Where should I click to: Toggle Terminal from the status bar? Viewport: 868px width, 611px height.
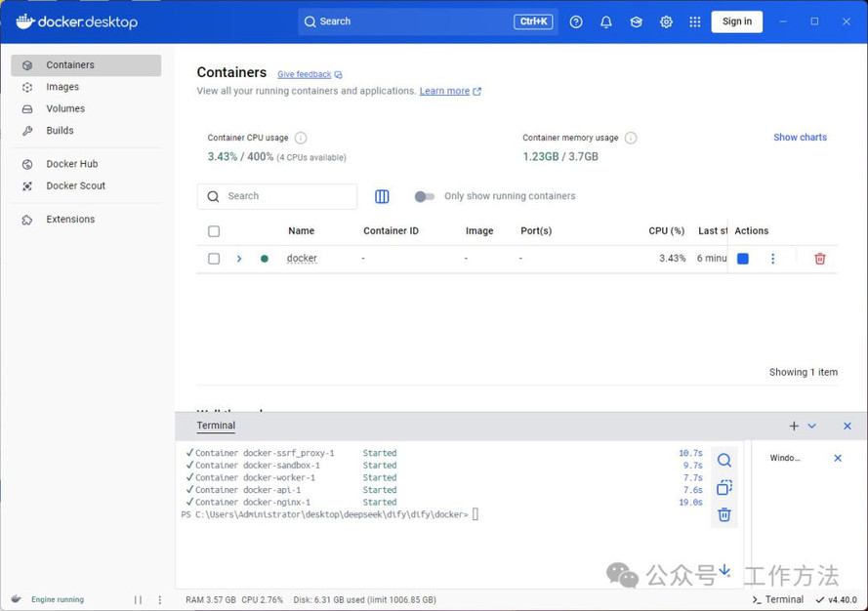(778, 599)
